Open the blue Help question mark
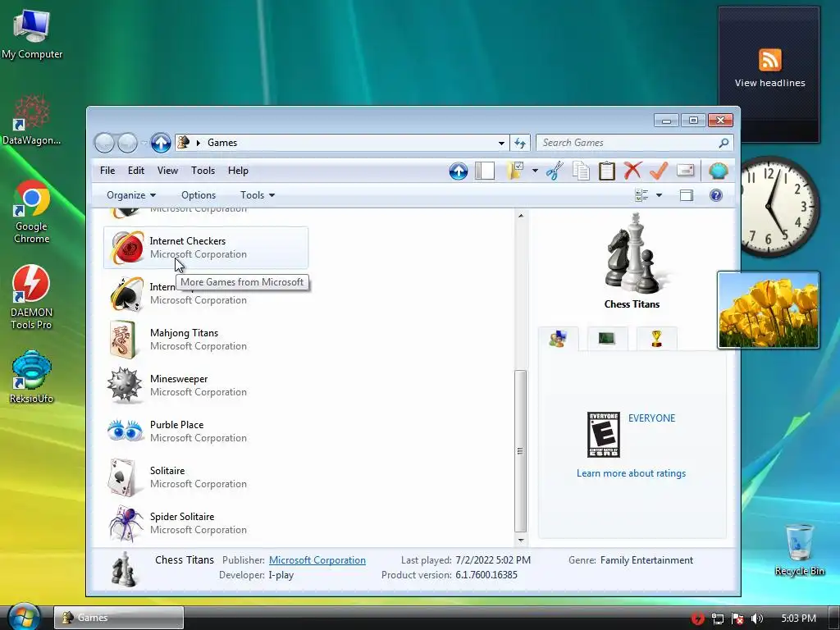840x630 pixels. [715, 195]
